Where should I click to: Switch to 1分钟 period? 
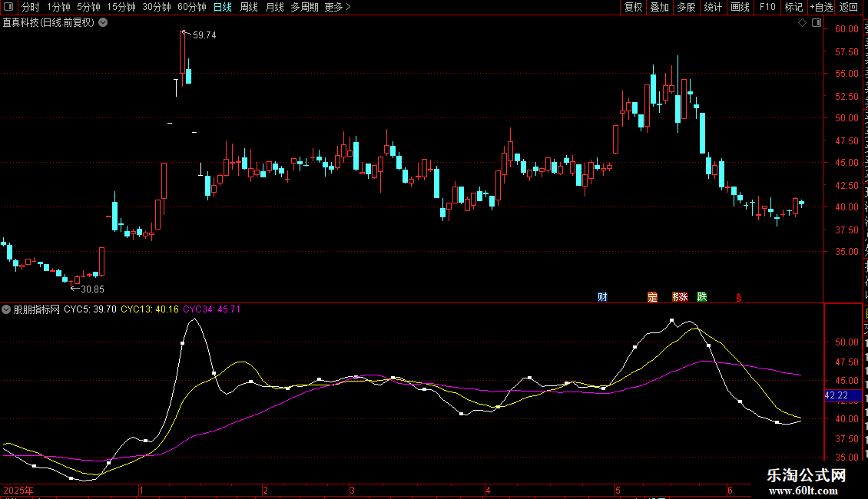(x=58, y=7)
